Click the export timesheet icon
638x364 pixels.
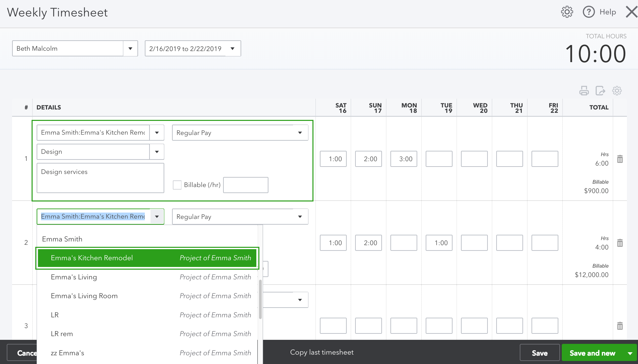coord(600,91)
